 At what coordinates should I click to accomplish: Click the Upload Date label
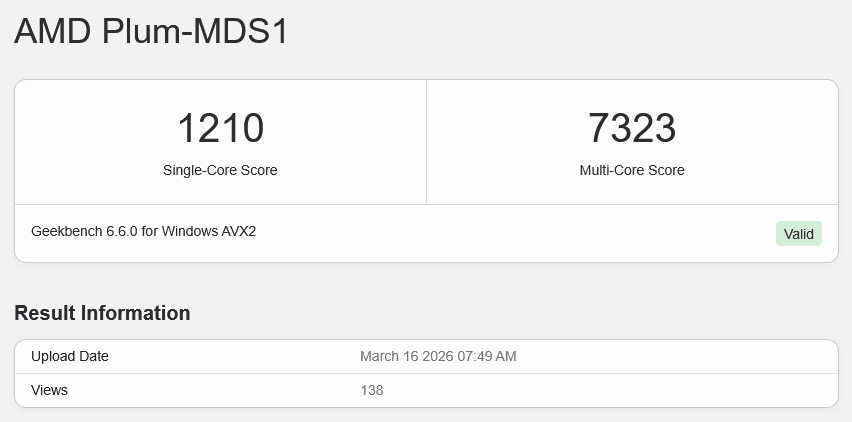(x=70, y=356)
